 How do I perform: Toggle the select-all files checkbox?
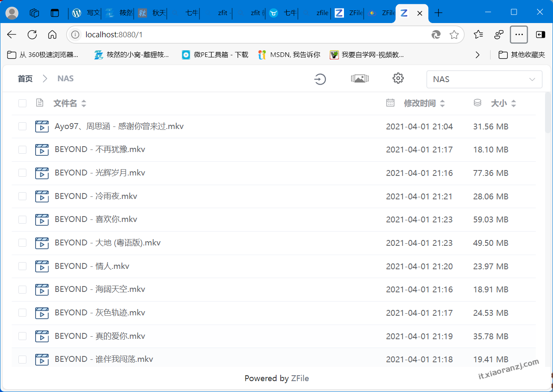click(23, 103)
